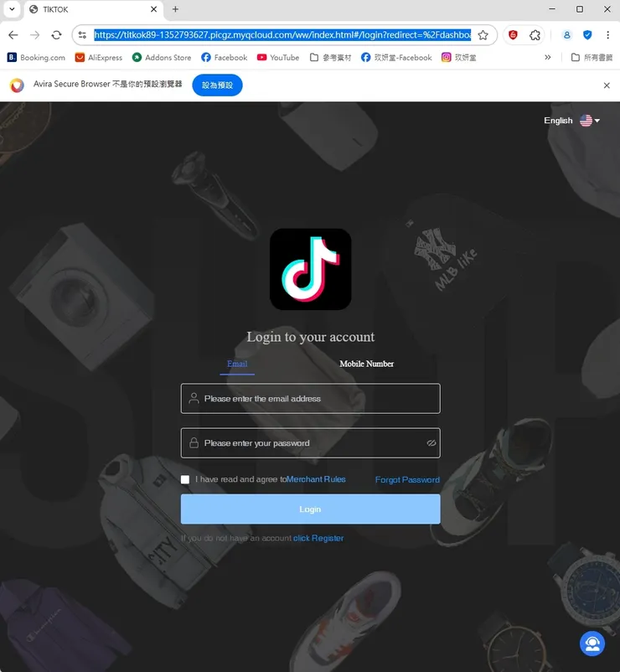Open the extensions puzzle icon
Image resolution: width=620 pixels, height=672 pixels.
(535, 35)
